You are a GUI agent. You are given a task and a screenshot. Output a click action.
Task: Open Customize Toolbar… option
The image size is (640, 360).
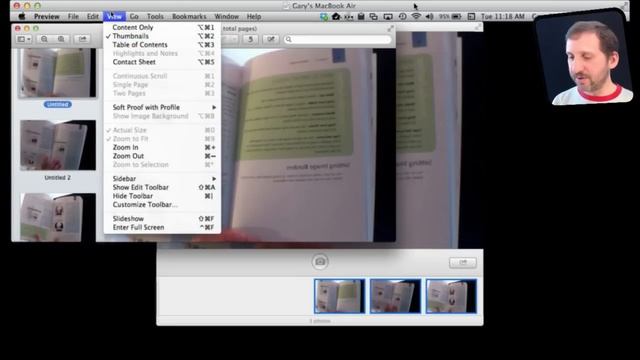point(162,204)
